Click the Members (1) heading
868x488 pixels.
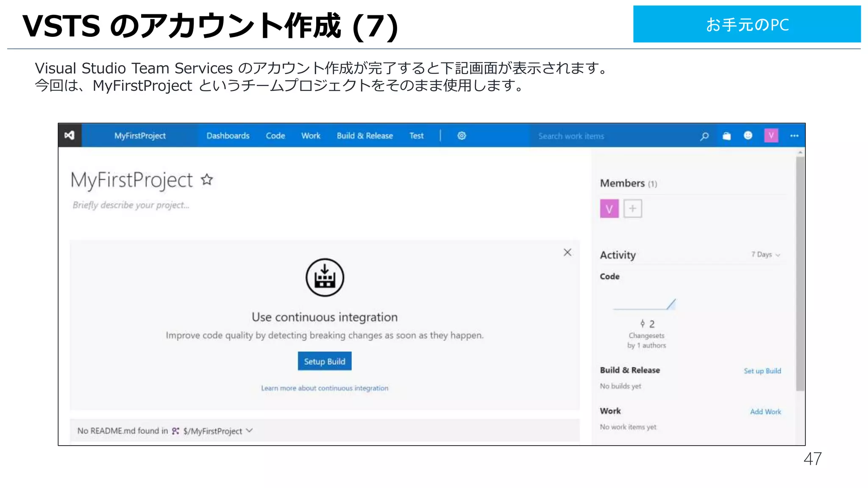click(629, 183)
